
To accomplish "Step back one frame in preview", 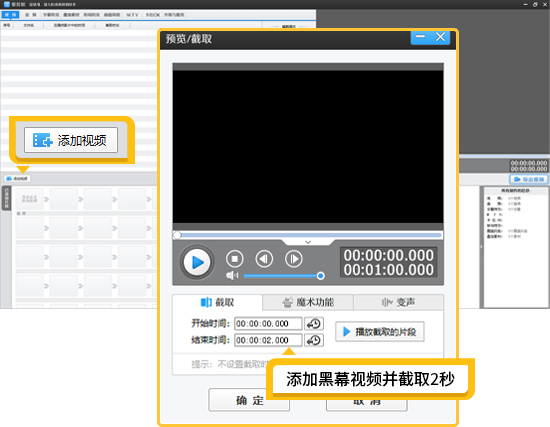I will pyautogui.click(x=264, y=259).
